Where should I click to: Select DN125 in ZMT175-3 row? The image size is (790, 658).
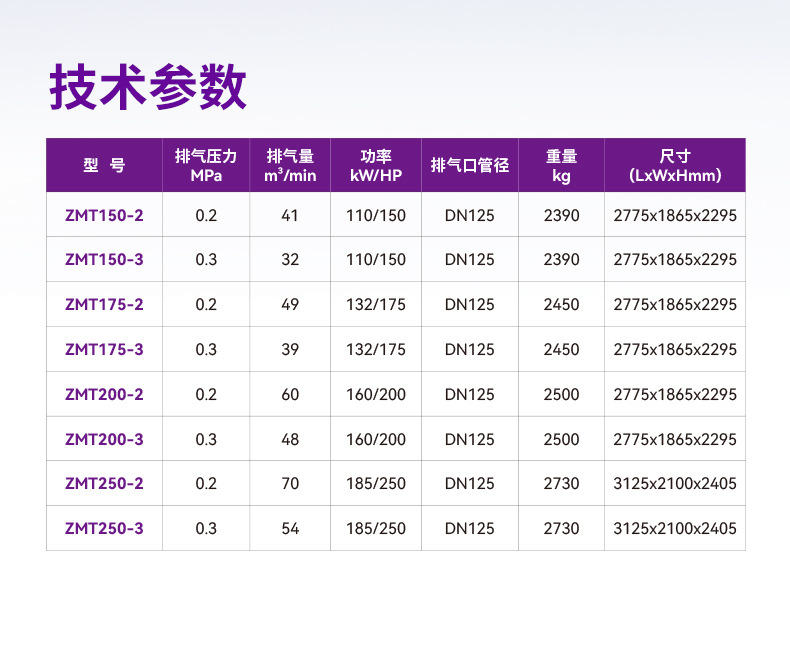470,349
